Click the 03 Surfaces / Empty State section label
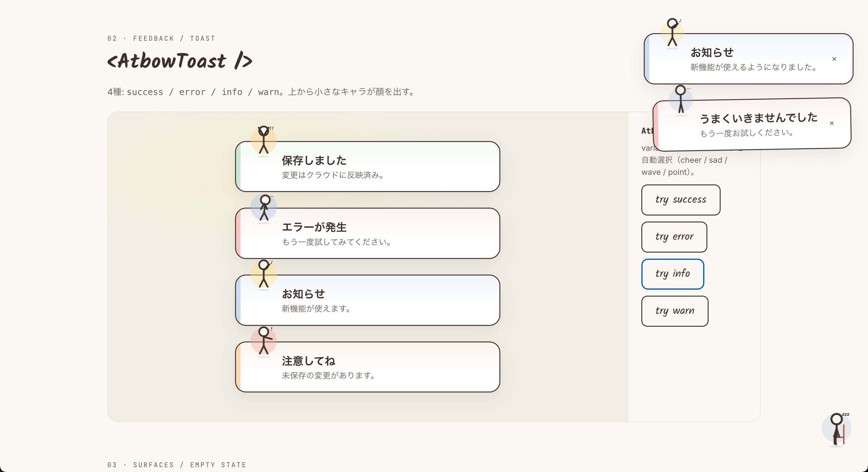Image resolution: width=868 pixels, height=472 pixels. tap(177, 465)
